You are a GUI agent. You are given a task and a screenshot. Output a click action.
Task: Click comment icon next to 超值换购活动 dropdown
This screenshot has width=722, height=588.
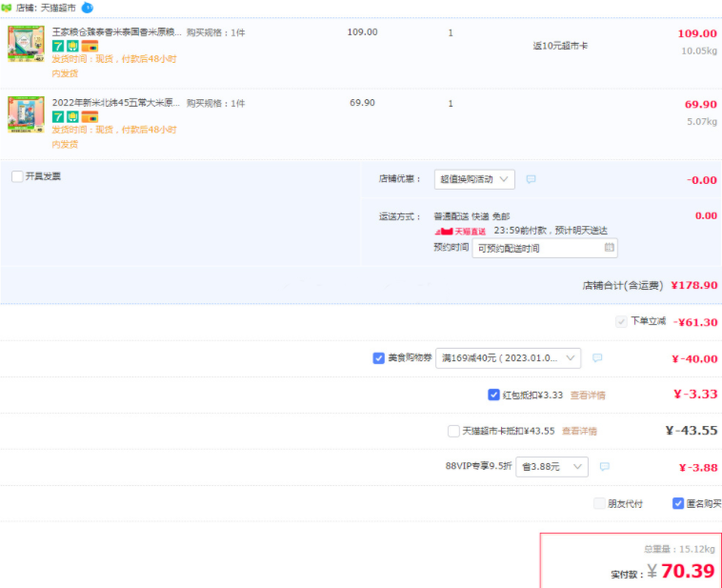coord(531,179)
